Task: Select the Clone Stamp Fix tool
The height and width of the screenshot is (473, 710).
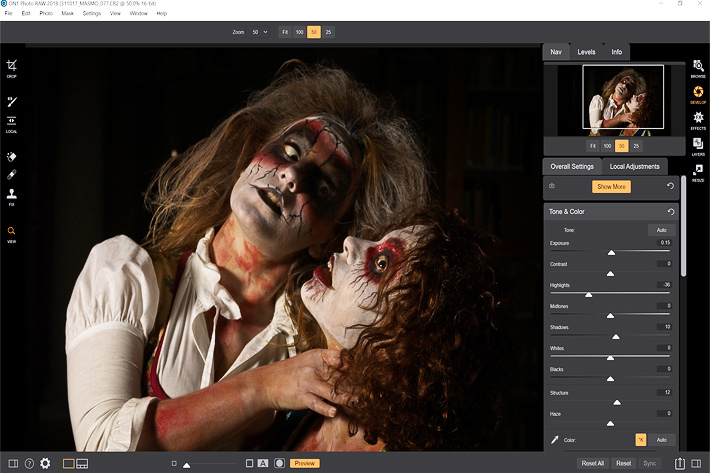Action: [x=11, y=196]
